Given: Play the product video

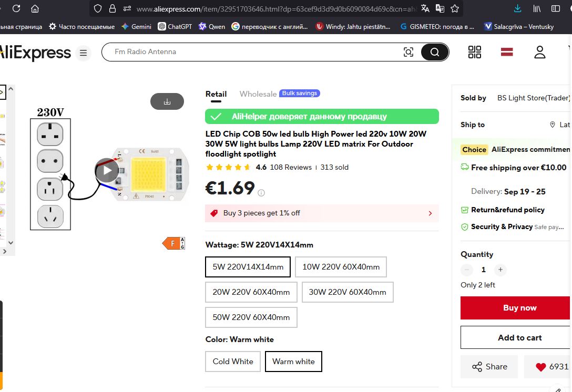Looking at the screenshot, I should pyautogui.click(x=107, y=170).
